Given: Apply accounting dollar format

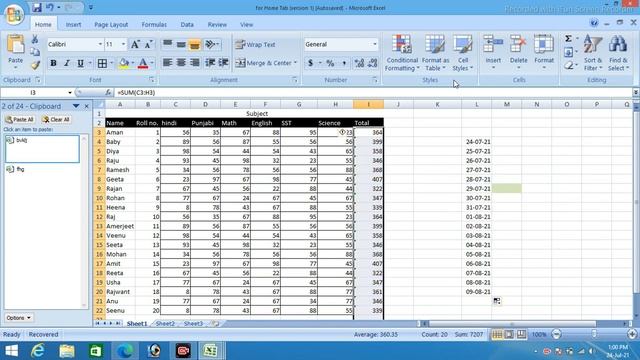Looking at the screenshot, I should [310, 63].
